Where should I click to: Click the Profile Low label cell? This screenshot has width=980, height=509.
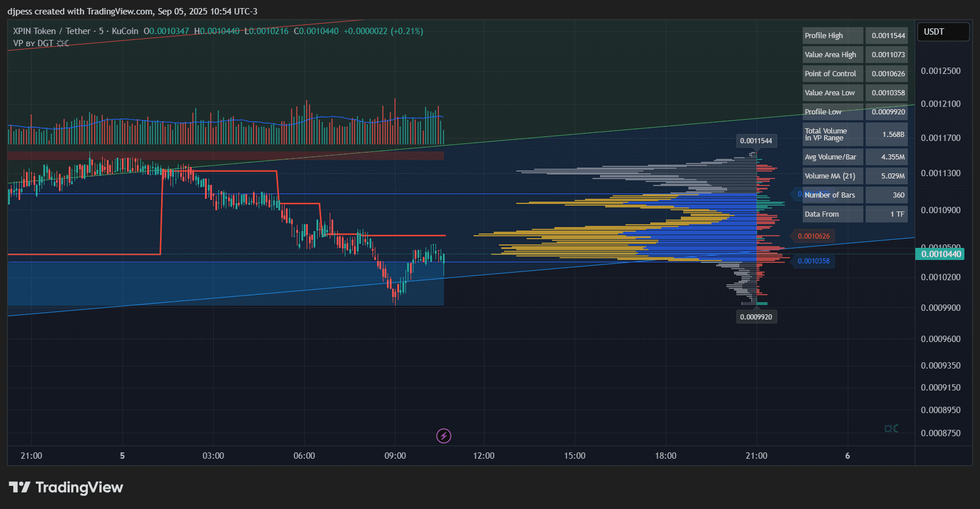tap(833, 112)
